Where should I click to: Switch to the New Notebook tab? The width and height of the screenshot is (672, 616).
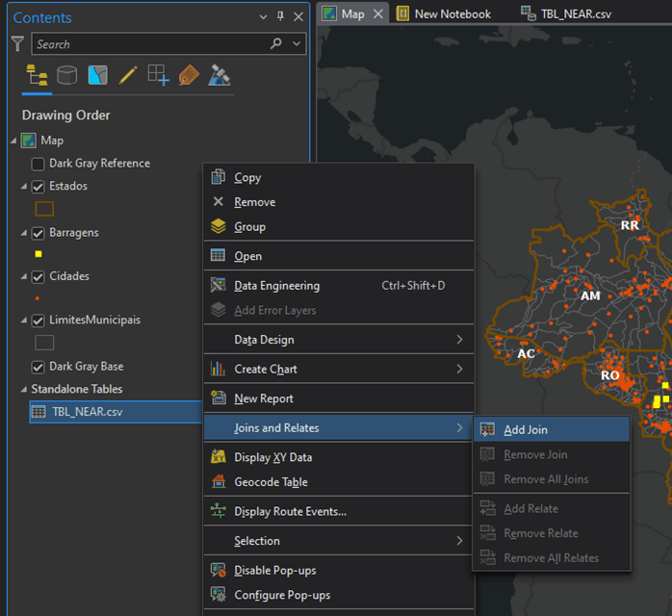tap(452, 13)
